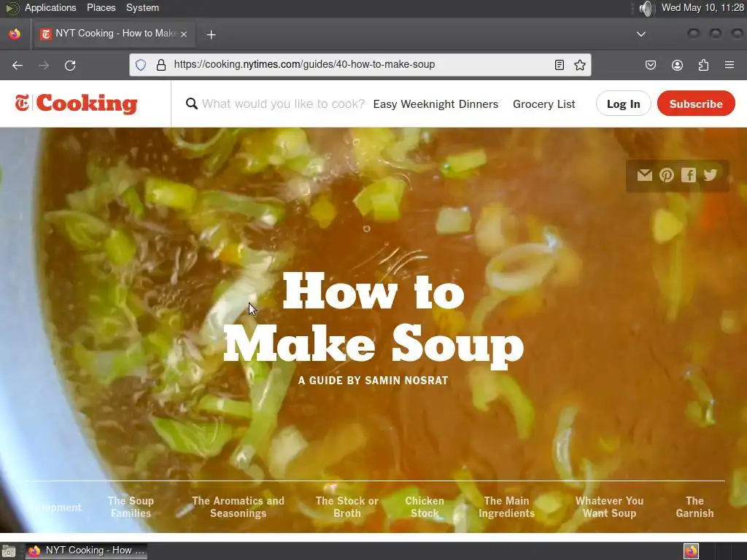Click the 'How to Make Soup' headline
The height and width of the screenshot is (560, 747).
coord(373,320)
